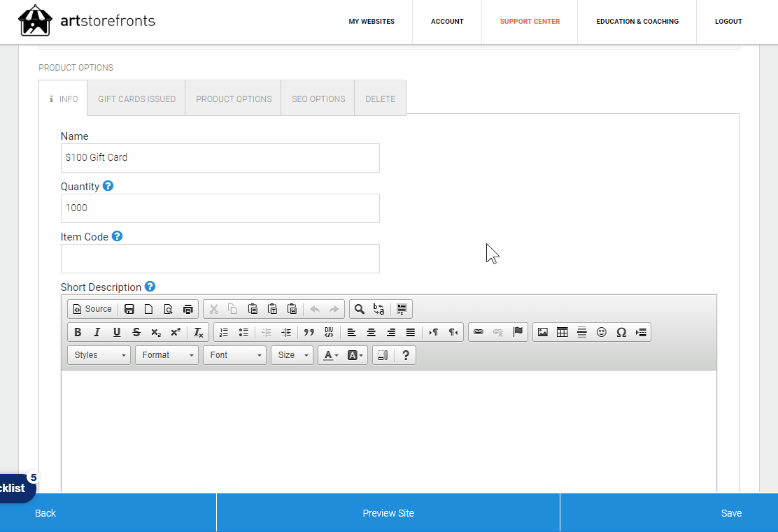Toggle italic formatting in the editor
The width and height of the screenshot is (778, 532).
(97, 332)
